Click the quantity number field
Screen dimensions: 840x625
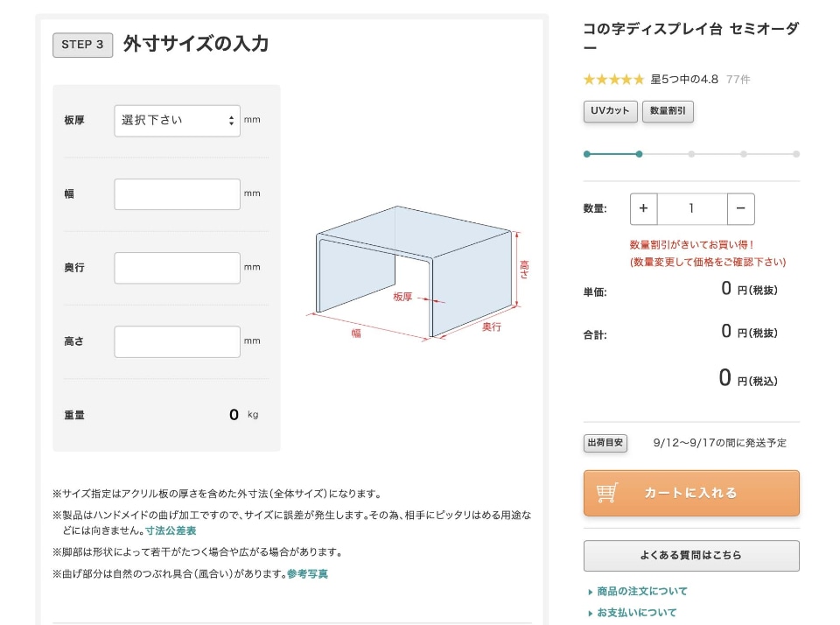point(691,209)
